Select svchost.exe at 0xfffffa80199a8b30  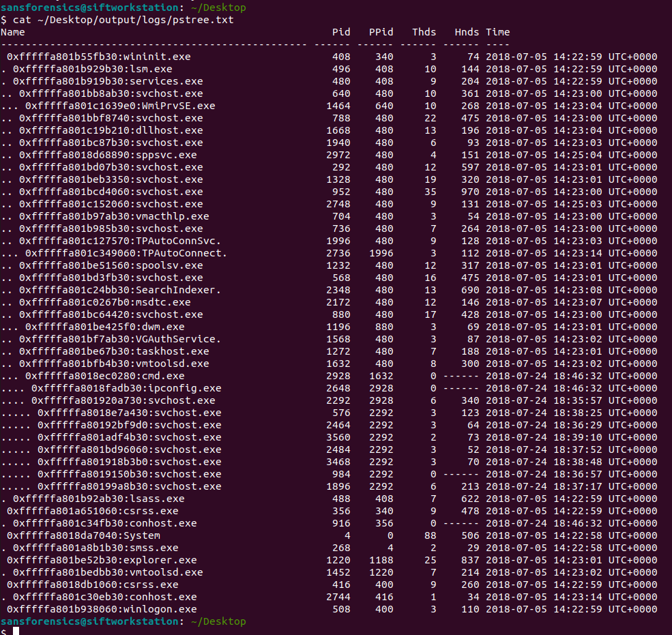click(x=130, y=487)
